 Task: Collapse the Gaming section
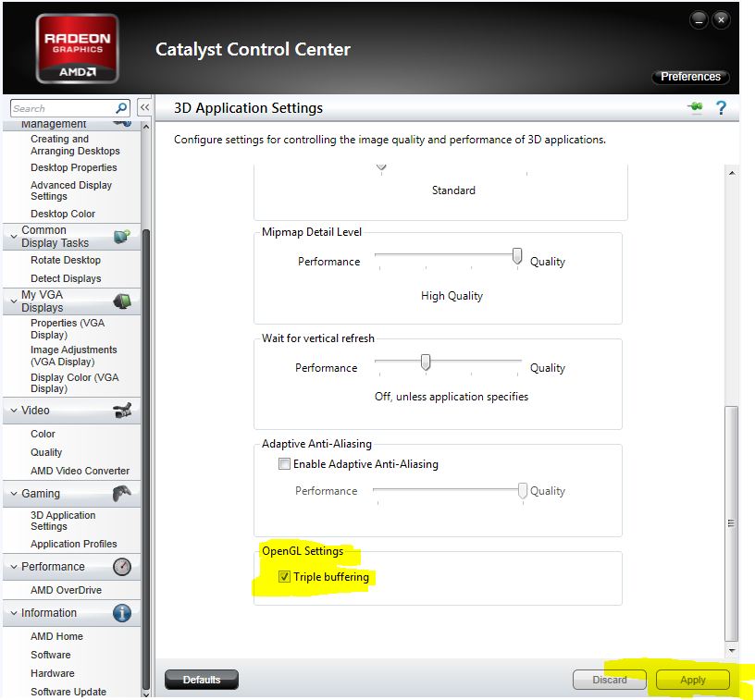(14, 494)
